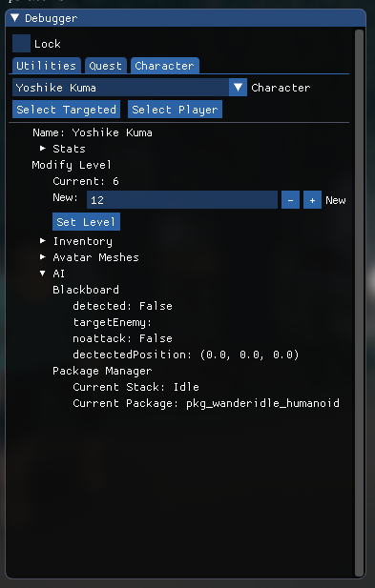The width and height of the screenshot is (375, 588).
Task: Click the Select Targeted button
Action: (67, 110)
